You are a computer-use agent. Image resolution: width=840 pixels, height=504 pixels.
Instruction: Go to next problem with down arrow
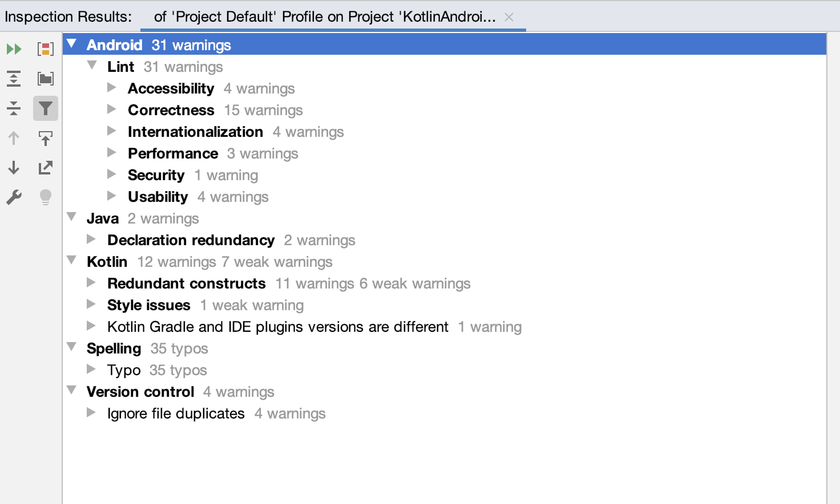pos(14,168)
